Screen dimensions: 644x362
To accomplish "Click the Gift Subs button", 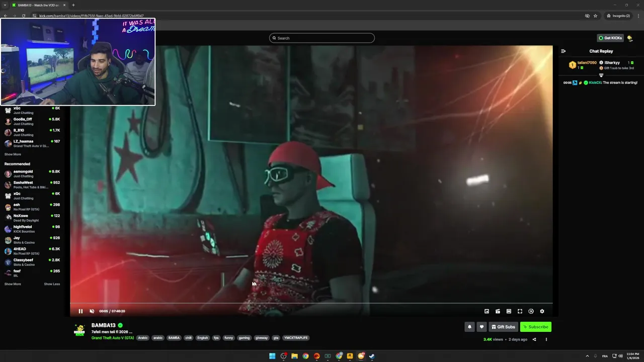I will click(x=503, y=327).
